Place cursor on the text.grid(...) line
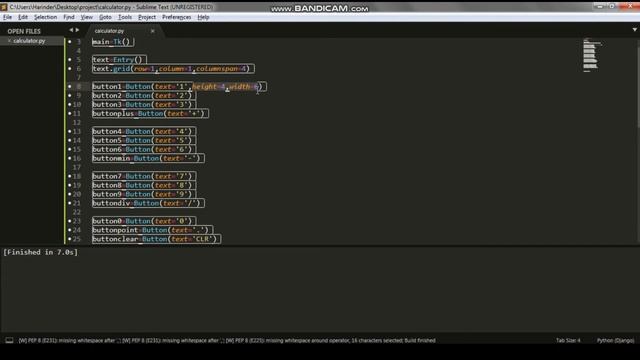Screen dimensions: 640x360 pyautogui.click(x=173, y=69)
